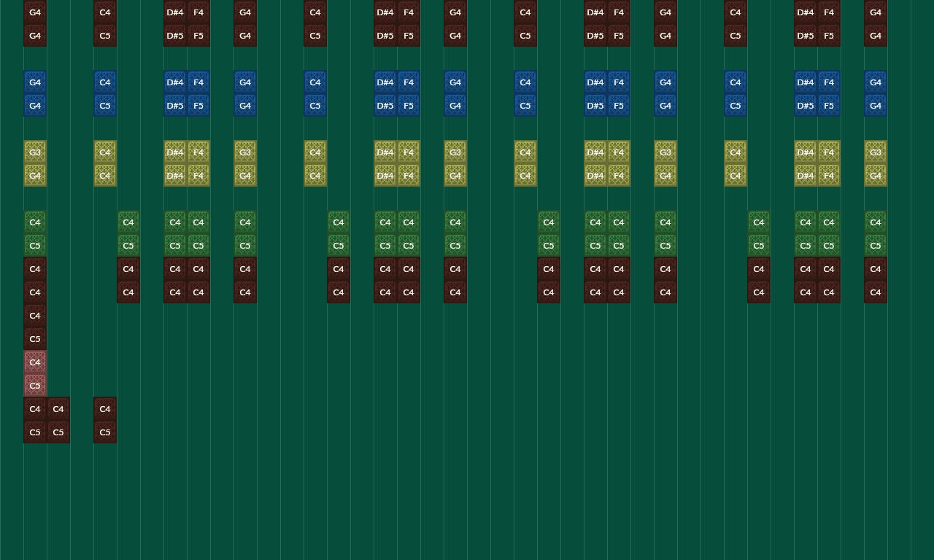This screenshot has height=560, width=934.
Task: Select the blue G4 block in the last column
Action: point(875,82)
